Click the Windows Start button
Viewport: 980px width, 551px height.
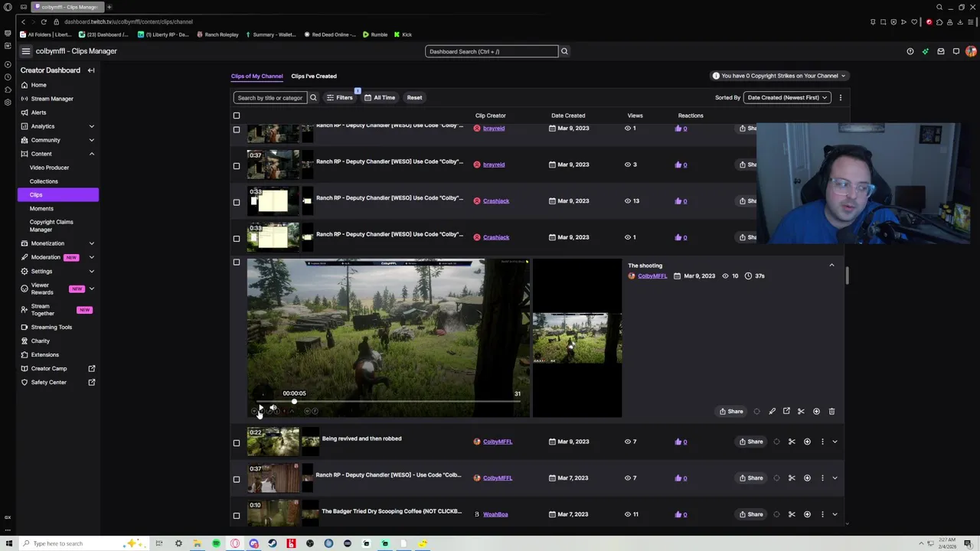pyautogui.click(x=8, y=543)
